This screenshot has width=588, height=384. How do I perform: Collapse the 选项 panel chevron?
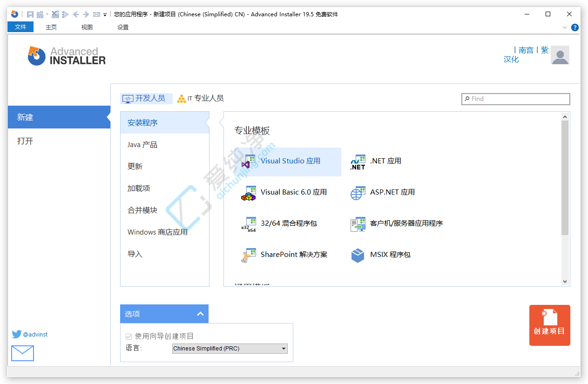(x=200, y=314)
